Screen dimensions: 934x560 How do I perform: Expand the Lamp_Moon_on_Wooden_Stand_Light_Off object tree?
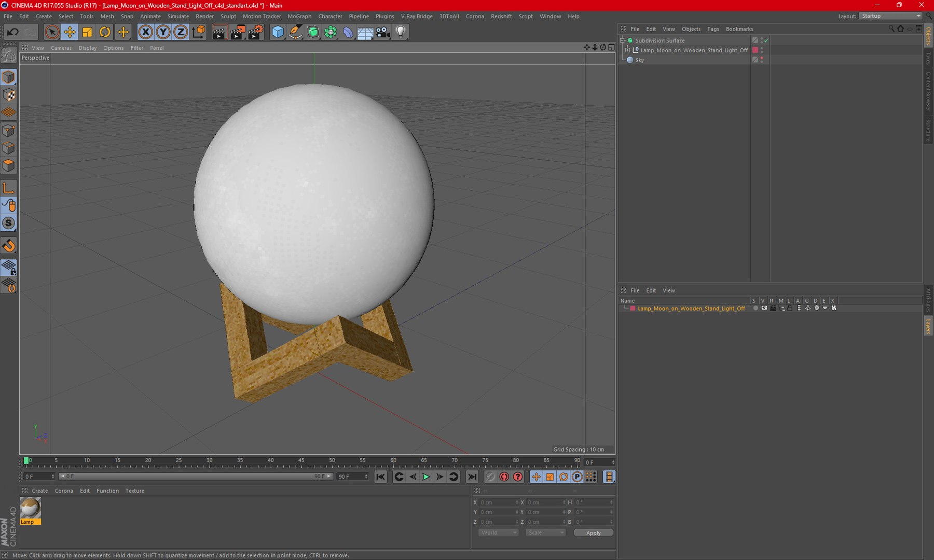pos(627,50)
